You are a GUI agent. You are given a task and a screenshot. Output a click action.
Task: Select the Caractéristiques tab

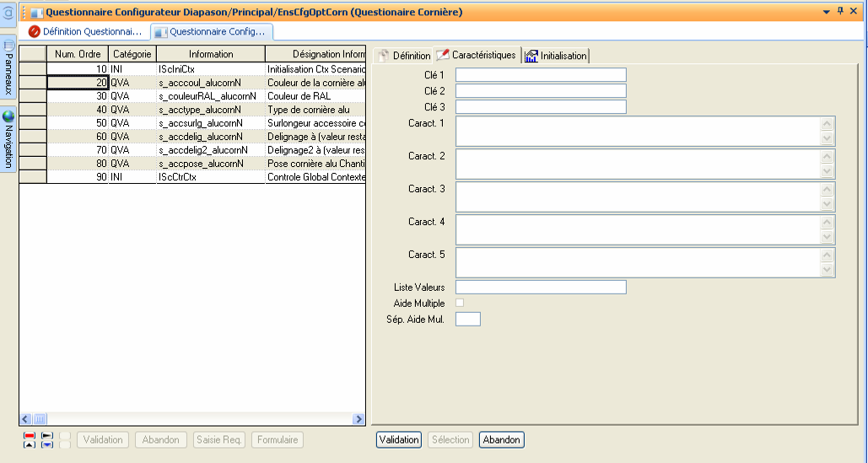click(x=477, y=55)
